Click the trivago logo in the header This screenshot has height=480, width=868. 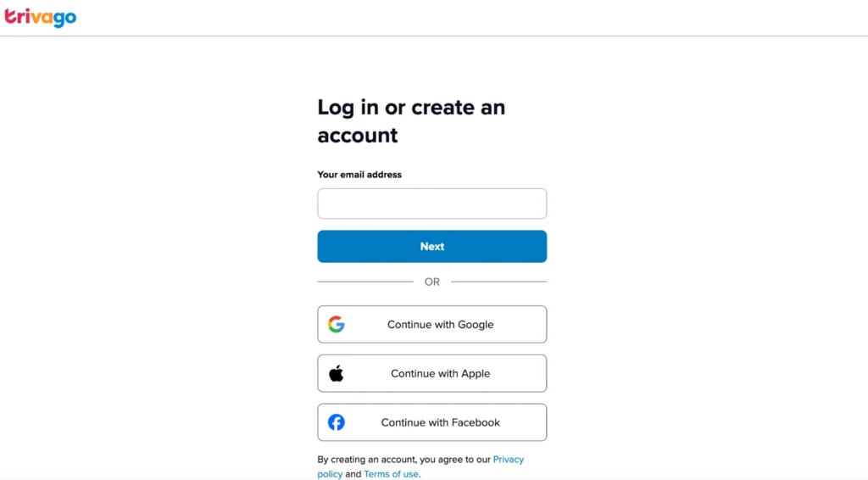[41, 18]
